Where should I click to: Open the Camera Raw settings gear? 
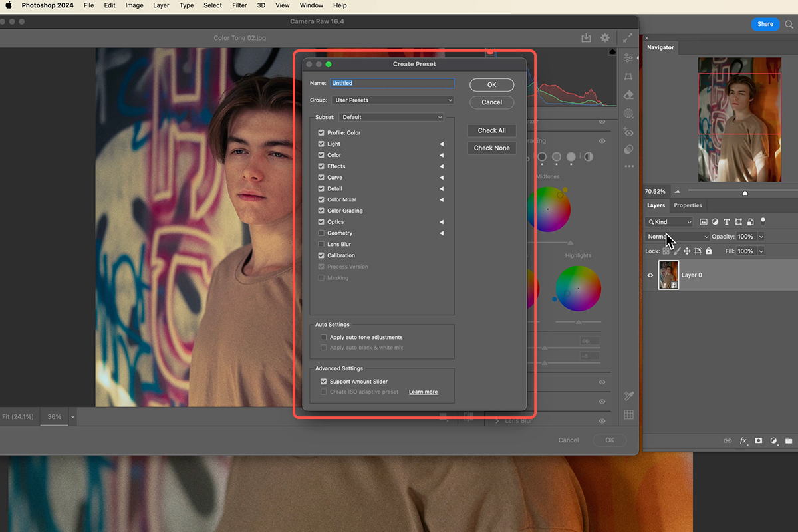(605, 38)
